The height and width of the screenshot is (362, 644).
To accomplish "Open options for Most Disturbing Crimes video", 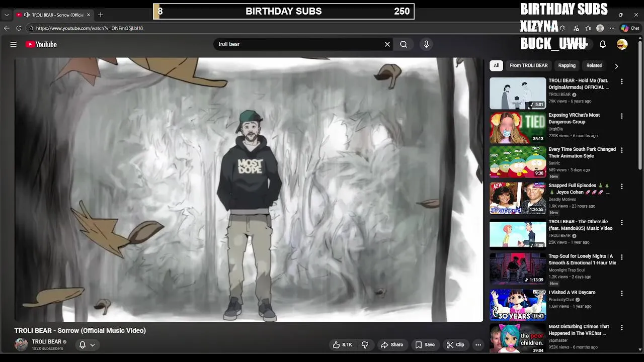I will click(x=622, y=328).
